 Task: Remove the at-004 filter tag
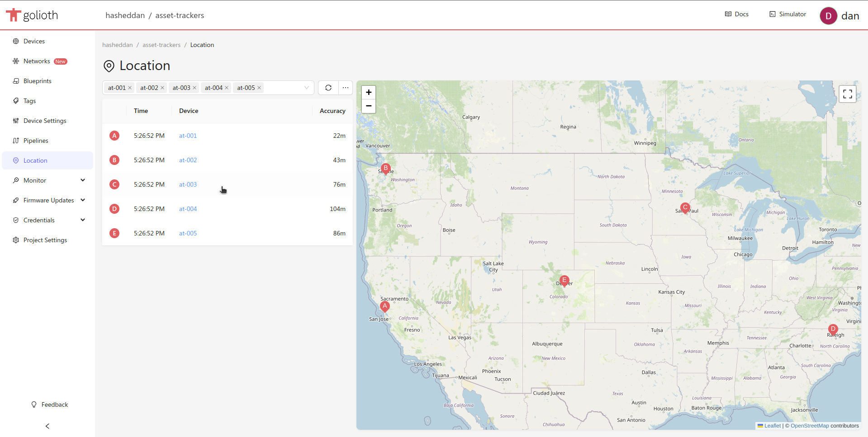(x=227, y=88)
